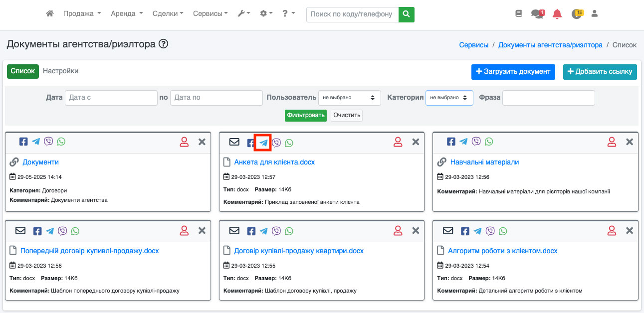
Task: Share Анкета для клієнта.docx via Telegram
Action: 263,143
